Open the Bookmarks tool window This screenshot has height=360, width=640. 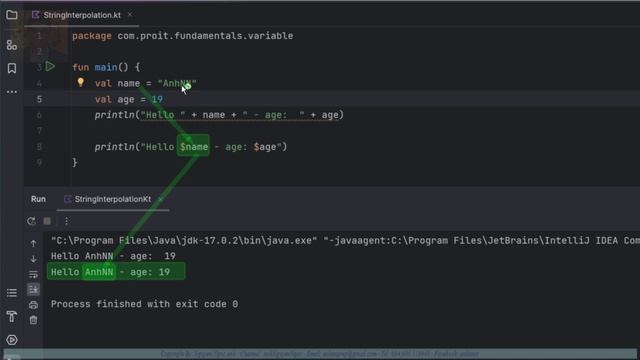[x=12, y=68]
